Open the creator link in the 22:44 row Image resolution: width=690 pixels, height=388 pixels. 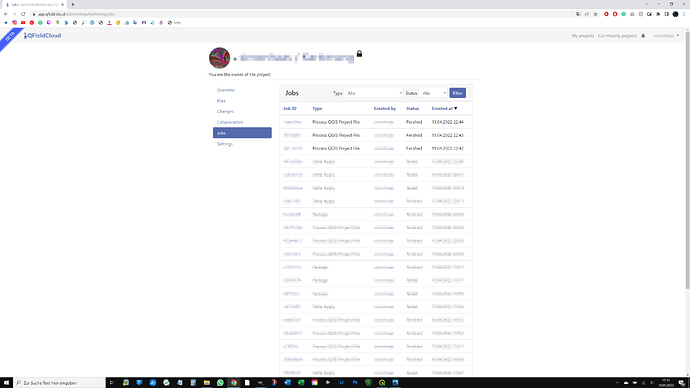(x=384, y=122)
